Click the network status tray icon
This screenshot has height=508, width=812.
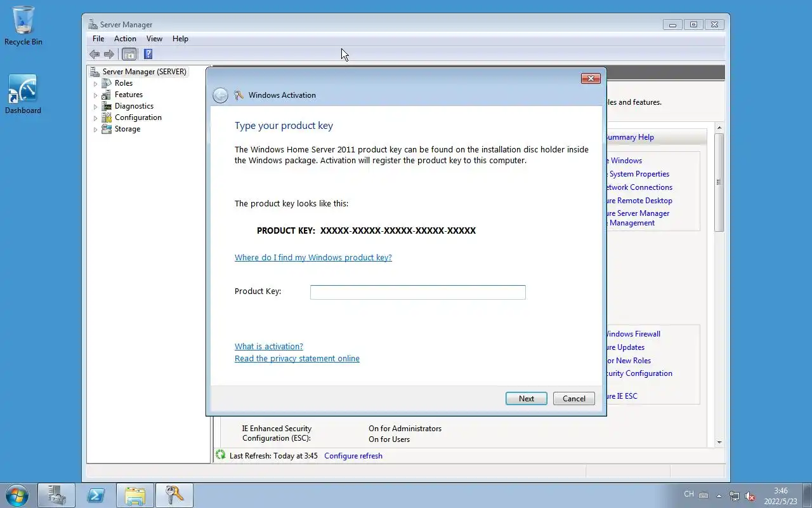[735, 496]
